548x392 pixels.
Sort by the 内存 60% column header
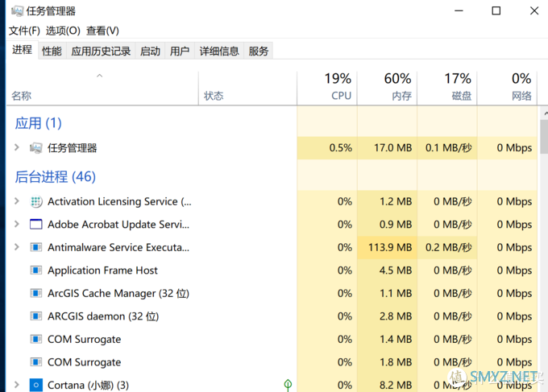click(387, 89)
